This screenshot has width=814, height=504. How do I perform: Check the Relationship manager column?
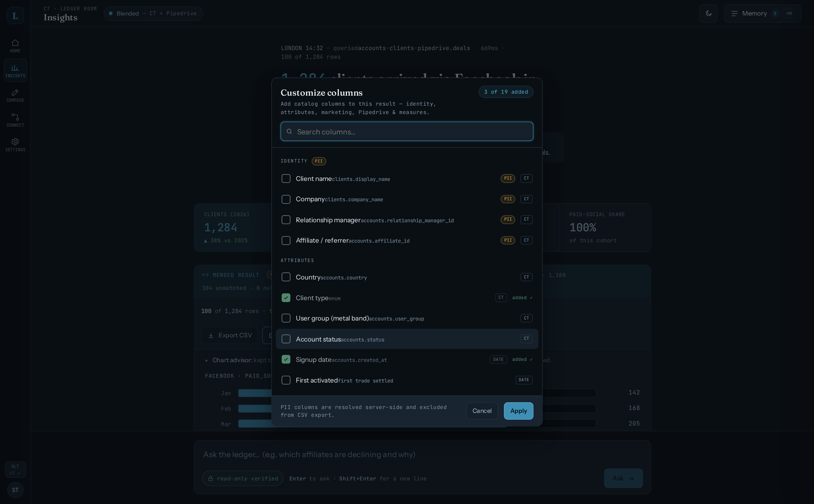(286, 220)
